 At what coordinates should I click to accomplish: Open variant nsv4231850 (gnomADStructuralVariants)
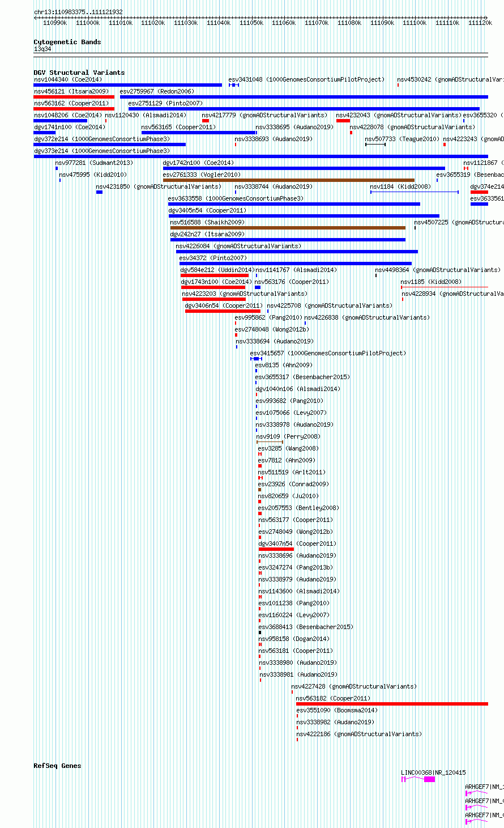click(x=159, y=186)
